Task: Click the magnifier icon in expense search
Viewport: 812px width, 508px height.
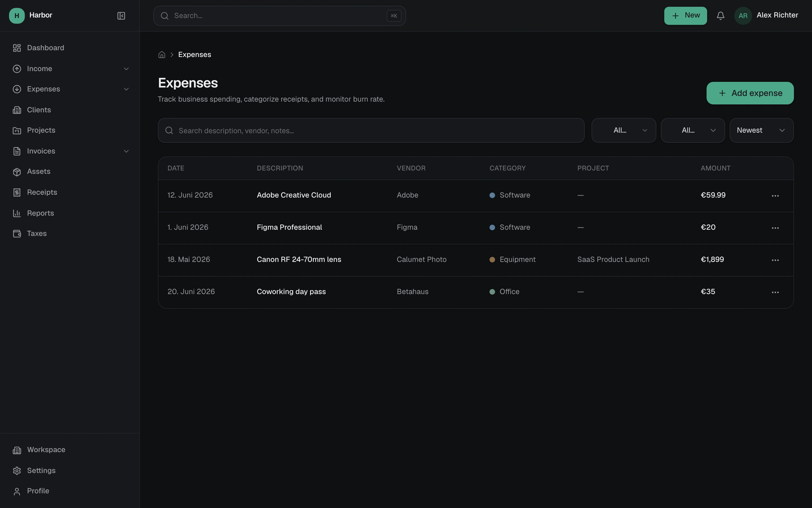Action: click(169, 130)
